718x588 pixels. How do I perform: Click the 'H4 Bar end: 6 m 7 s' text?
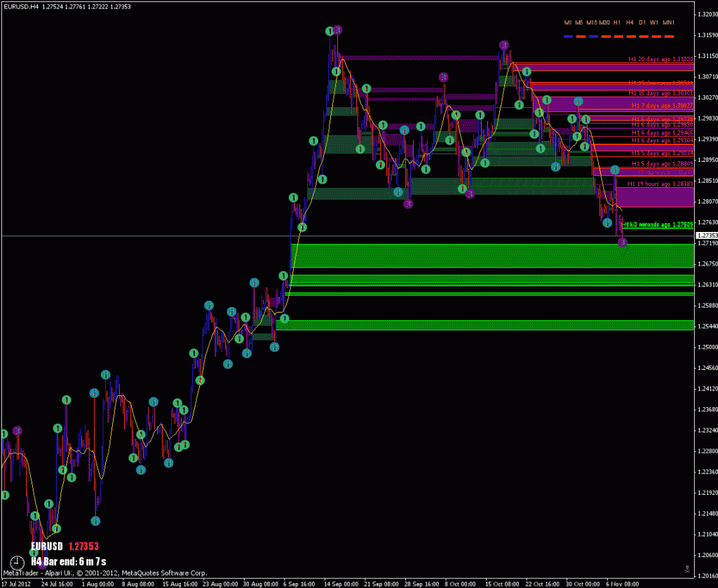[x=69, y=561]
